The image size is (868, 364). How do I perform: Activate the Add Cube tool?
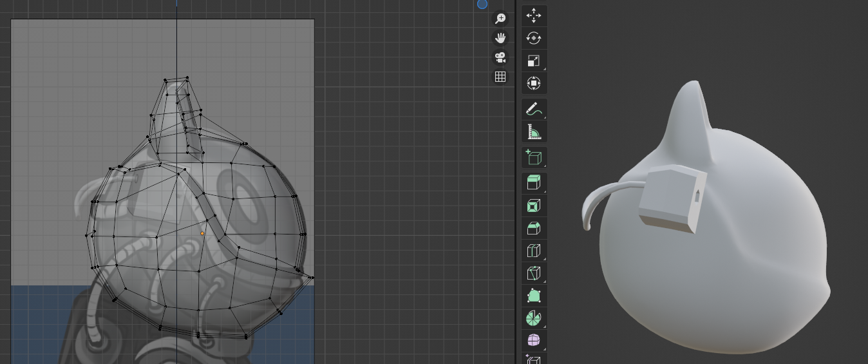pyautogui.click(x=534, y=158)
